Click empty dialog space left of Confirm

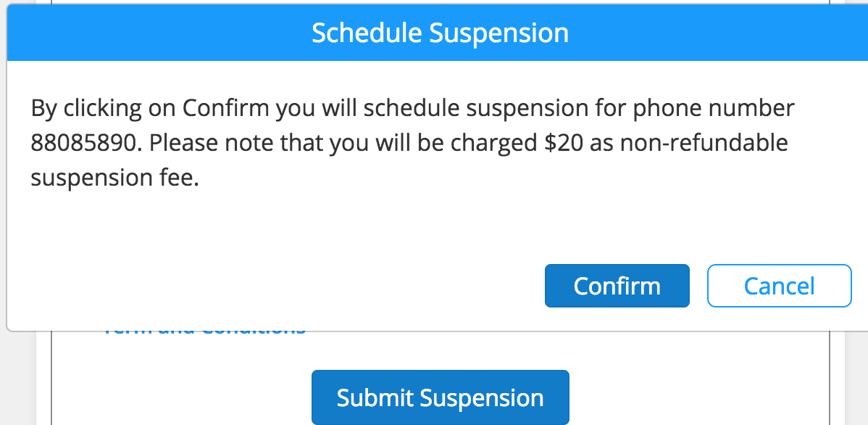[290, 286]
